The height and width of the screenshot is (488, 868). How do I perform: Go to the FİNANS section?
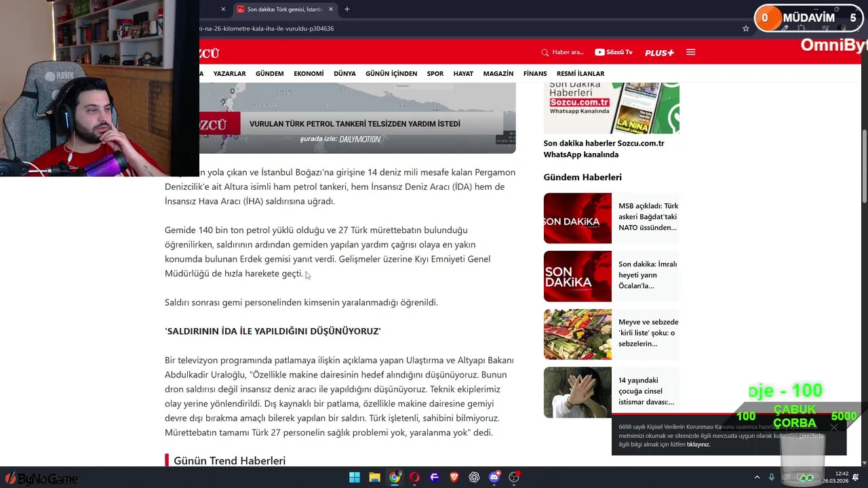coord(535,73)
